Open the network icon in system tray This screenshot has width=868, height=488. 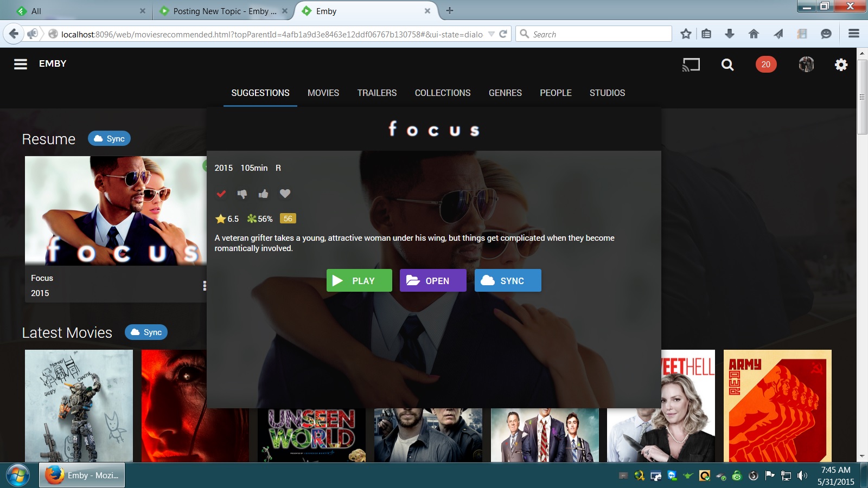(x=786, y=476)
